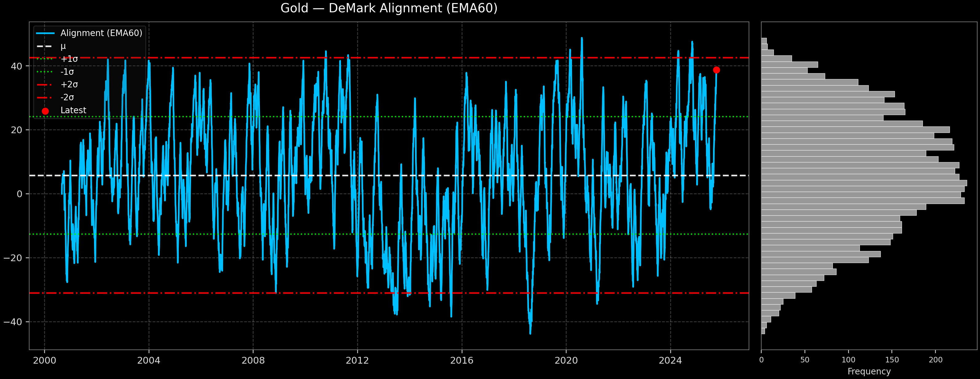Click the Frequency axis label
This screenshot has height=379, width=980.
point(869,371)
